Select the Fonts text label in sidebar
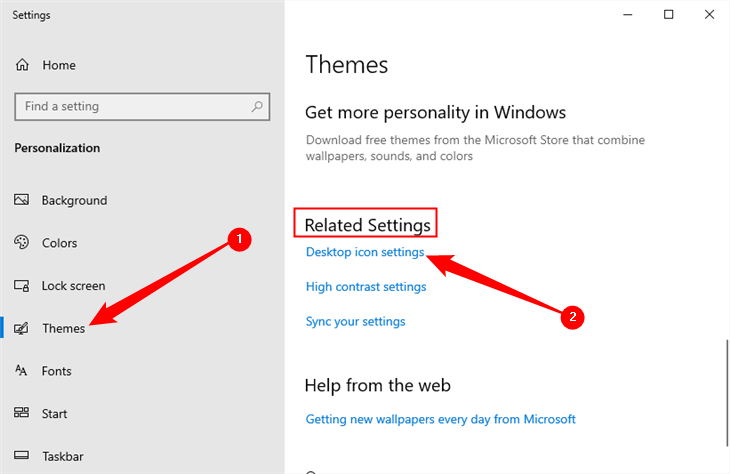The image size is (730, 474). click(57, 371)
